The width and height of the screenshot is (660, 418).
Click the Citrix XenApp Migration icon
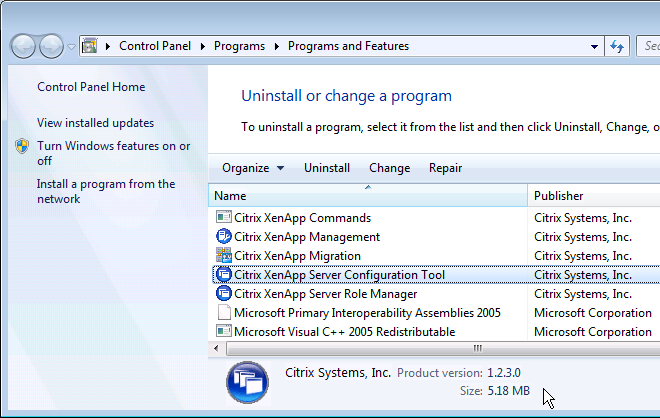224,255
